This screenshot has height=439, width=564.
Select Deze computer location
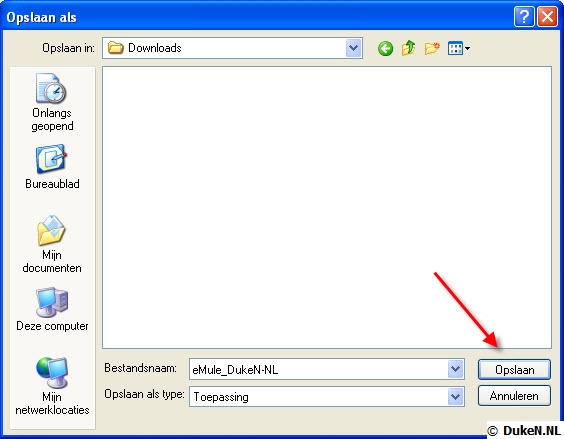[52, 309]
